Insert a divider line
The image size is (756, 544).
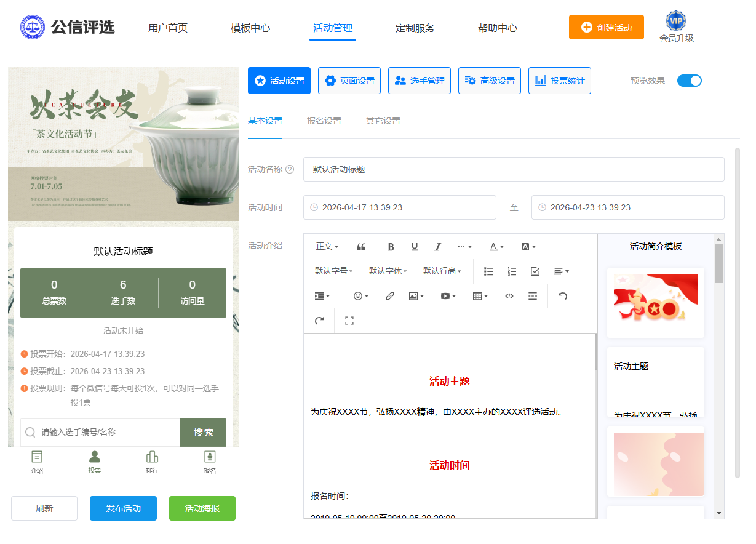coord(533,296)
